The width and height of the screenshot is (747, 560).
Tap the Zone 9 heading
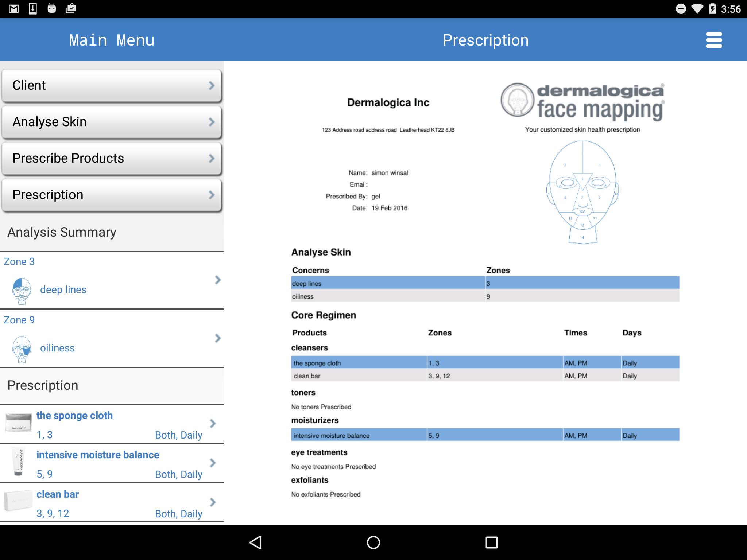[x=19, y=320]
